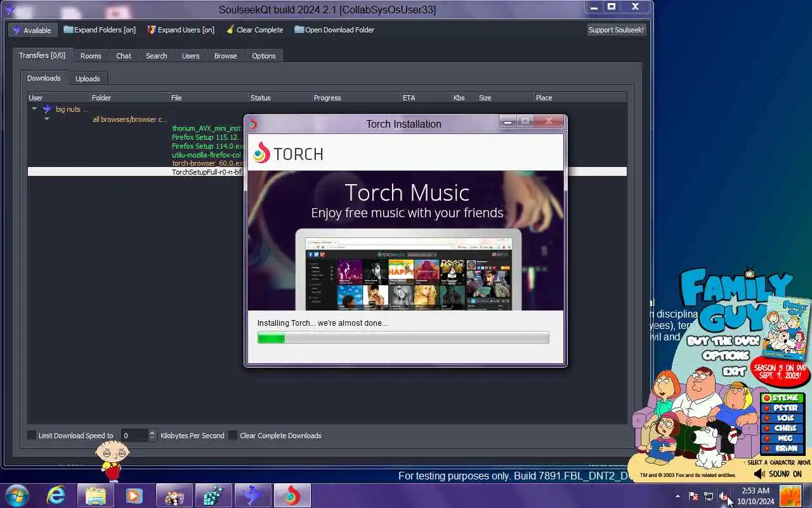The image size is (812, 508).
Task: Enable the Limit Download Speed checkbox
Action: pos(32,436)
